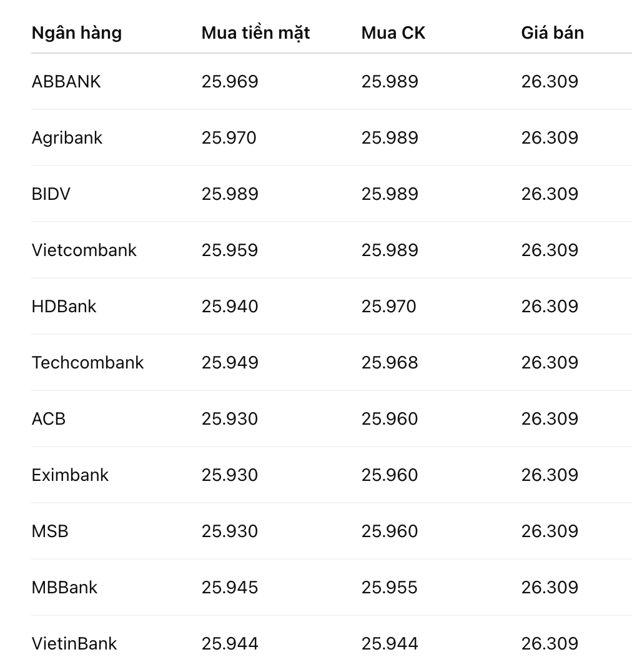Click the Mua CK column header
Image resolution: width=632 pixels, height=672 pixels.
(393, 33)
